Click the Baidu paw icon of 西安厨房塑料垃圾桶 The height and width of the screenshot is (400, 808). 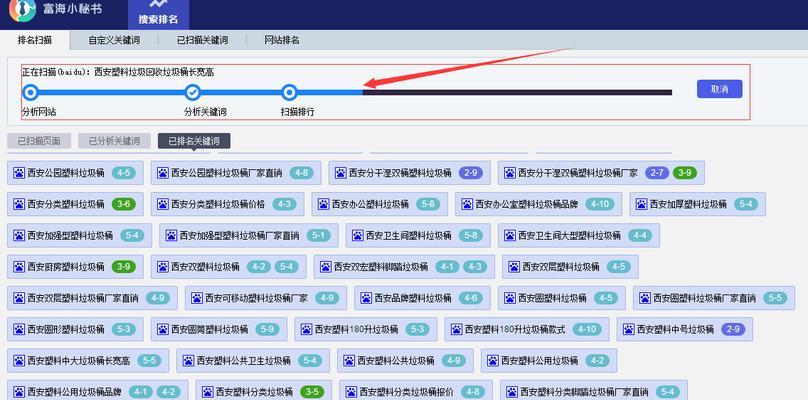19,266
